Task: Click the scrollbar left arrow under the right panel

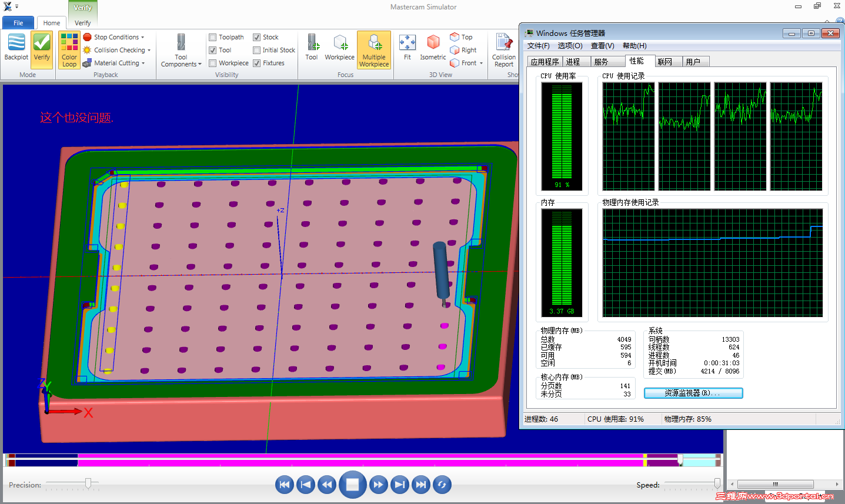Action: (x=732, y=484)
